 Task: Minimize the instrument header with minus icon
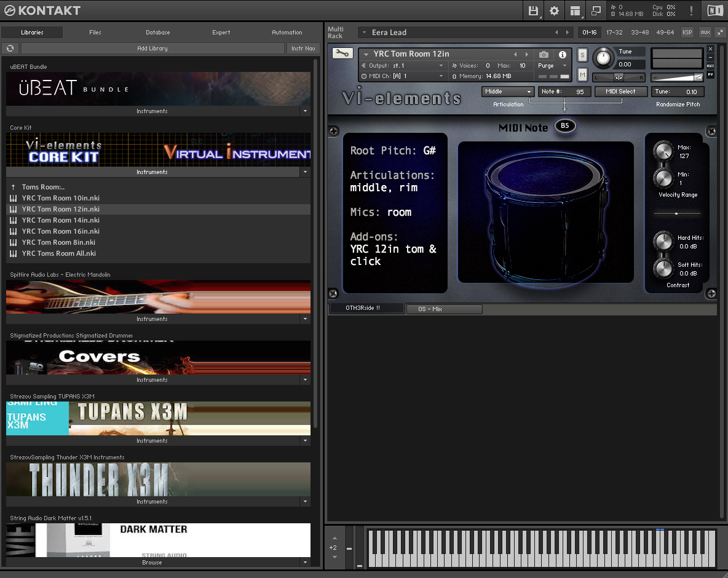(x=710, y=58)
